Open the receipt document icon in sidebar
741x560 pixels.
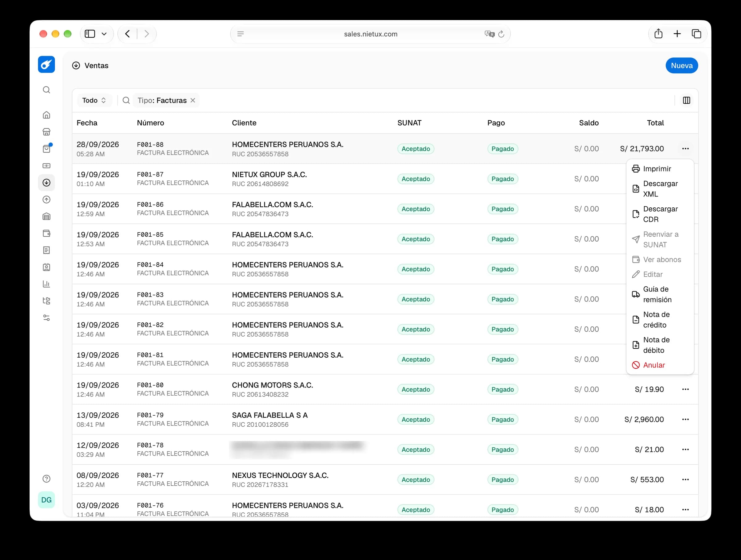point(47,250)
